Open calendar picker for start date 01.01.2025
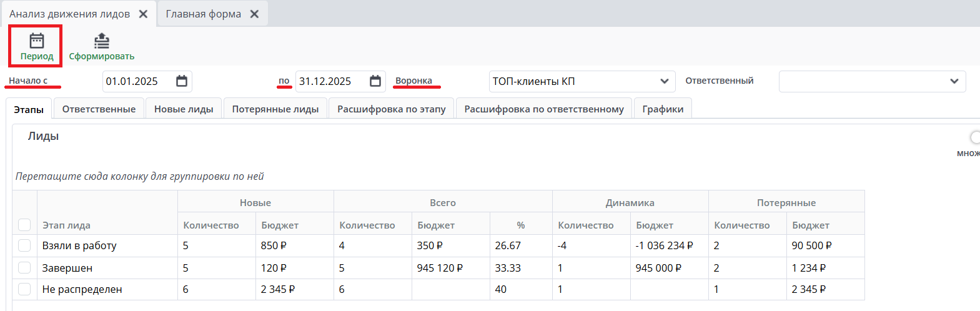 pos(182,81)
